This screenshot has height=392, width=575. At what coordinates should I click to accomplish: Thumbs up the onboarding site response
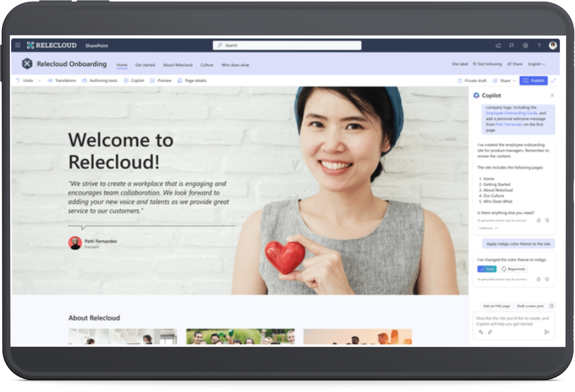click(x=539, y=220)
